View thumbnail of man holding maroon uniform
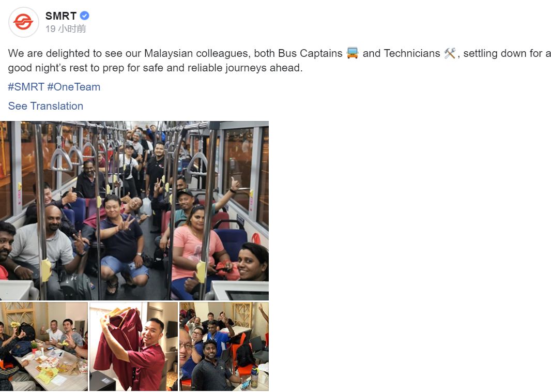551x392 pixels. tap(133, 346)
